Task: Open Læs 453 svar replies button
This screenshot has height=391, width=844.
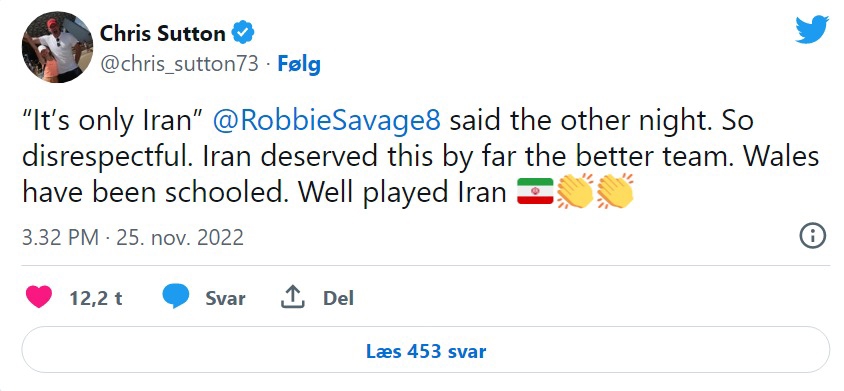Action: (x=426, y=351)
